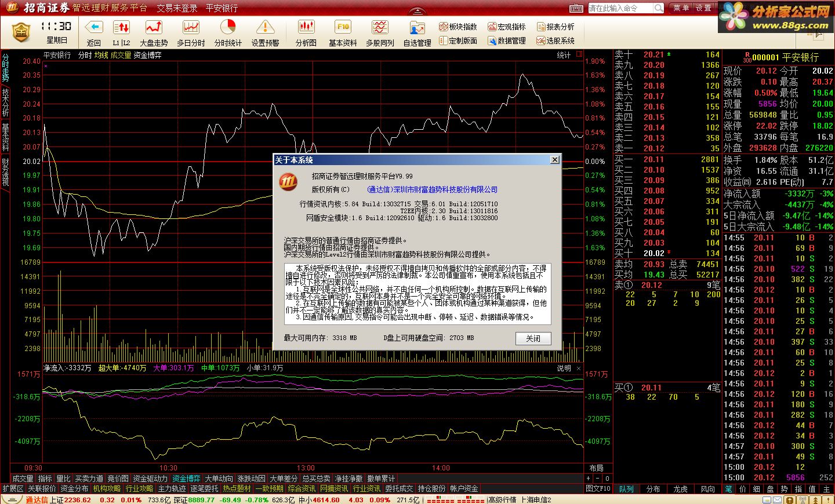Close the fund flow sub-panel with X
835x504 pixels.
(x=579, y=368)
